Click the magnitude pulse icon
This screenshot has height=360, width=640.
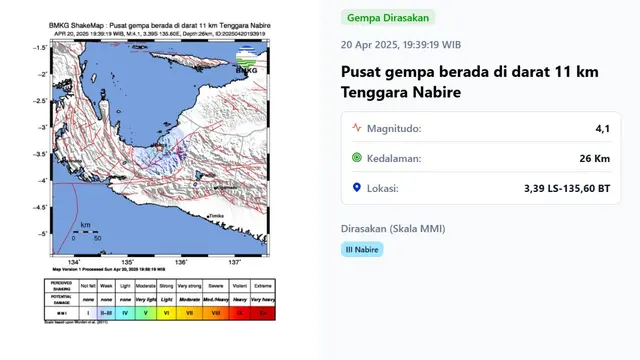click(x=357, y=128)
